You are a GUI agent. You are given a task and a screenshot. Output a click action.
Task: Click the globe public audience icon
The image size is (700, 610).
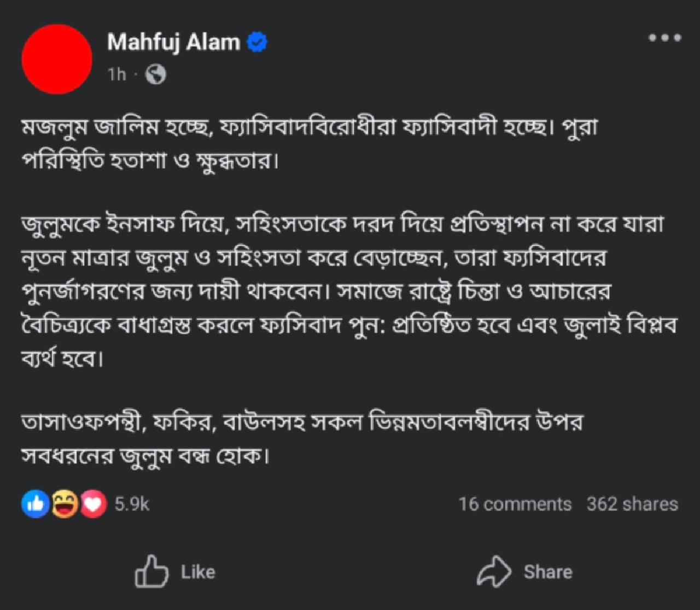[156, 74]
